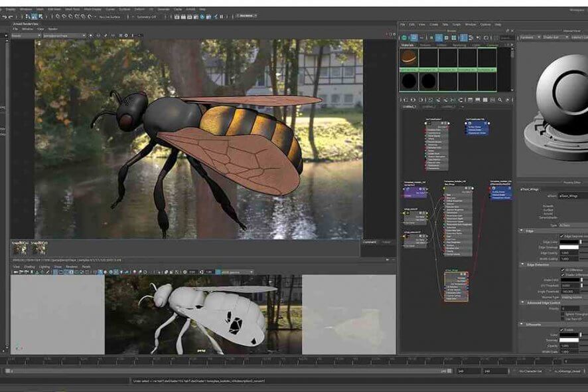Toggle the Edge enable checkbox in Edge section
This screenshot has height=392, width=588.
[x=561, y=236]
